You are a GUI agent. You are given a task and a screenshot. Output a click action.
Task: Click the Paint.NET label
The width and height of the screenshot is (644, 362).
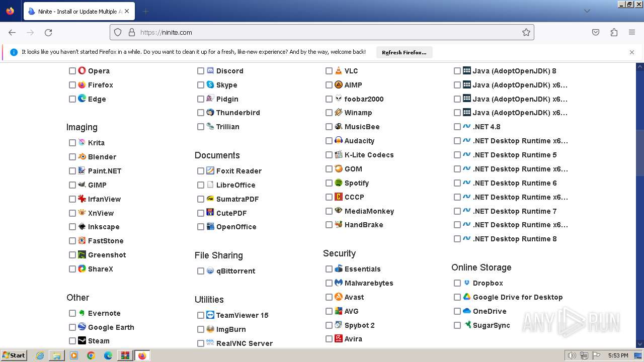105,171
